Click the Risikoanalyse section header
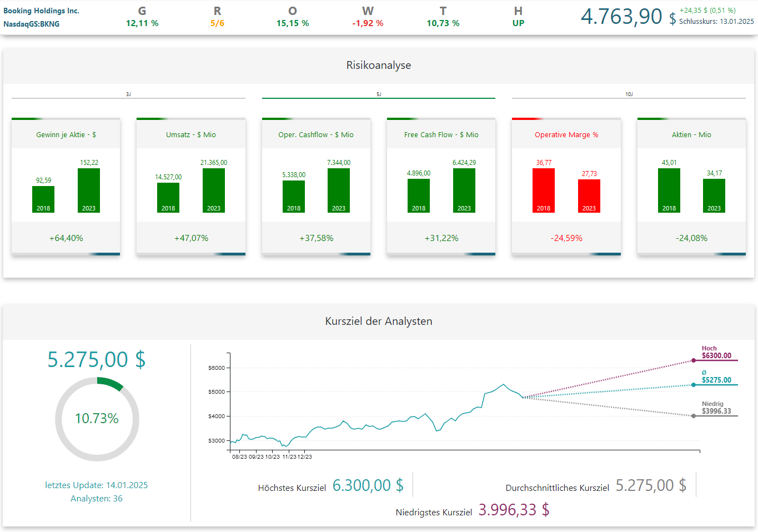Image resolution: width=758 pixels, height=532 pixels. click(x=379, y=65)
